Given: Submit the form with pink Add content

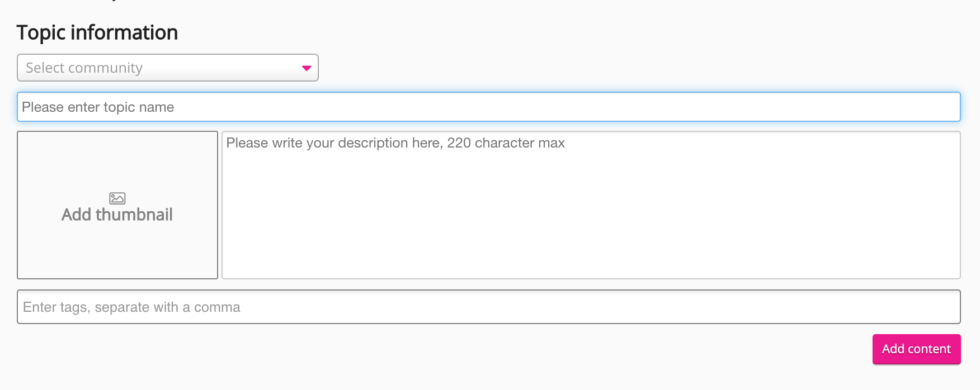Looking at the screenshot, I should point(916,349).
